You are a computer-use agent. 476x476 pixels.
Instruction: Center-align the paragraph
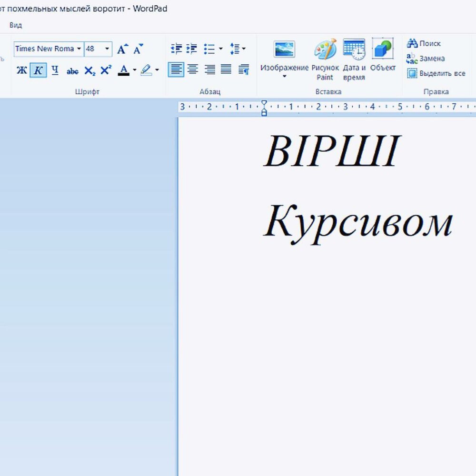pyautogui.click(x=193, y=70)
